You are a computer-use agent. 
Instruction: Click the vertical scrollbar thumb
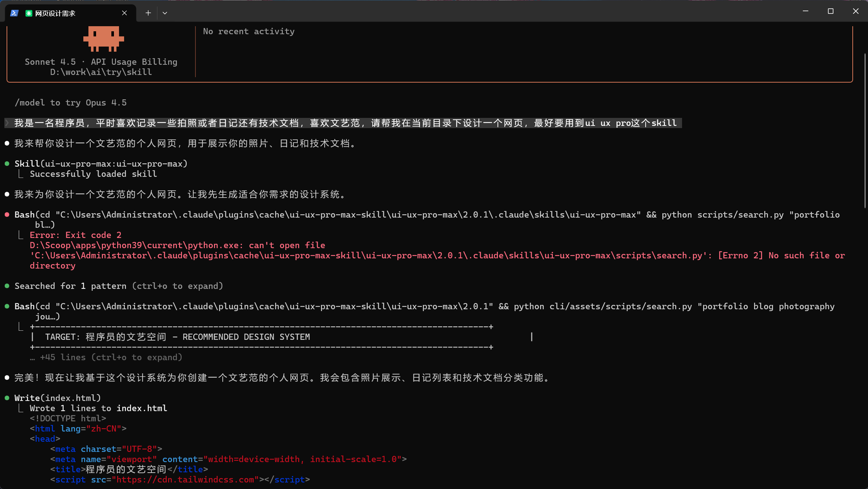pos(865,131)
